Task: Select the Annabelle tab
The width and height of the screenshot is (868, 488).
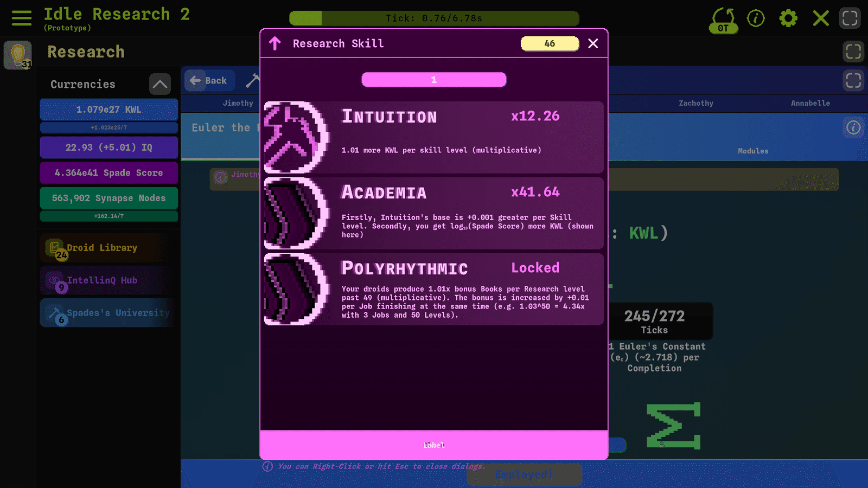Action: coord(810,103)
